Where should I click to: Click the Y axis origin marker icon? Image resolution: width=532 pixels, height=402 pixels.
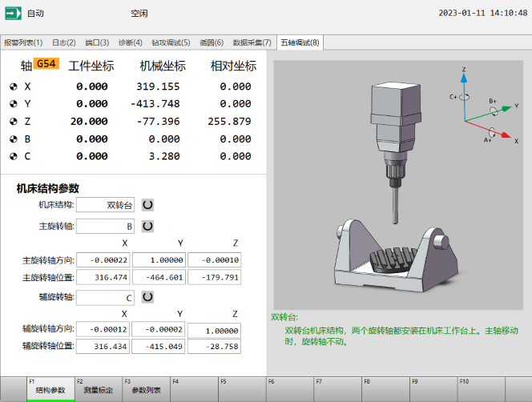pos(13,104)
